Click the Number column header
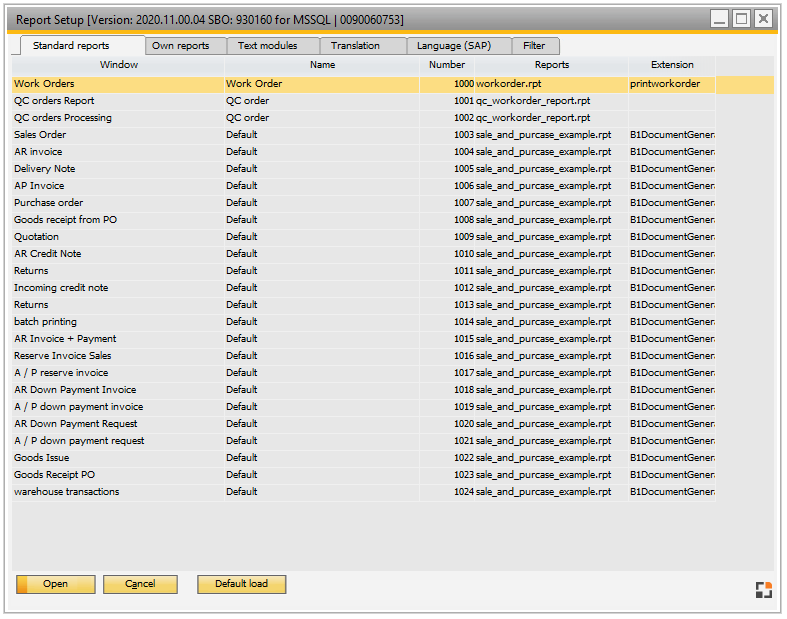The image size is (787, 619). pos(447,65)
